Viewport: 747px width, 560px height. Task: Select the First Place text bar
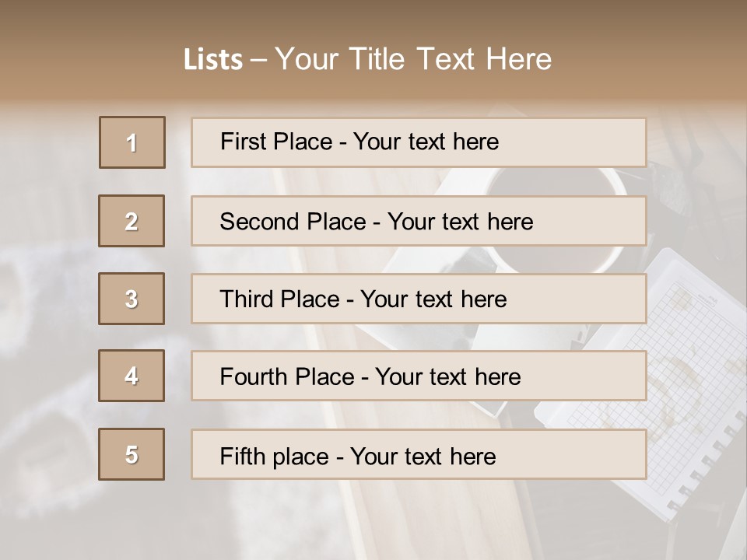coord(419,142)
